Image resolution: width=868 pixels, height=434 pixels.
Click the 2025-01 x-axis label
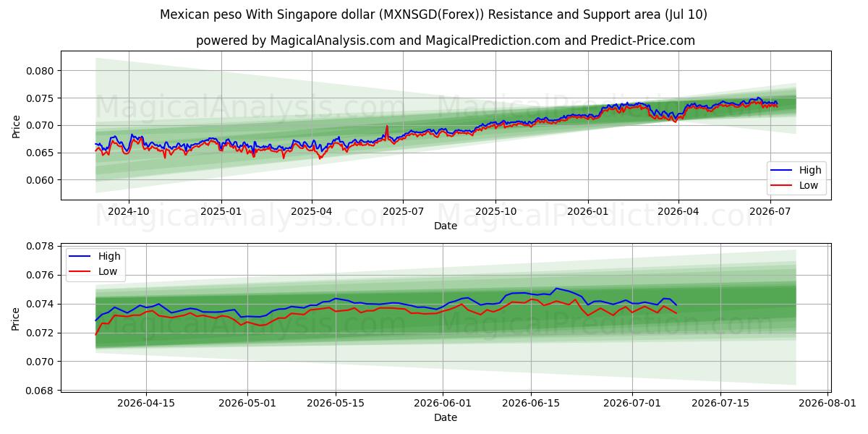pyautogui.click(x=221, y=211)
